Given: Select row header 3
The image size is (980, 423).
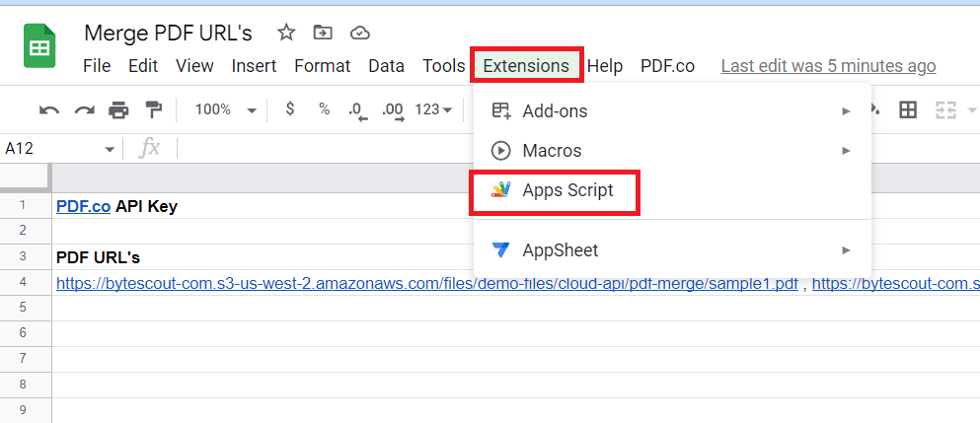Looking at the screenshot, I should tap(24, 256).
